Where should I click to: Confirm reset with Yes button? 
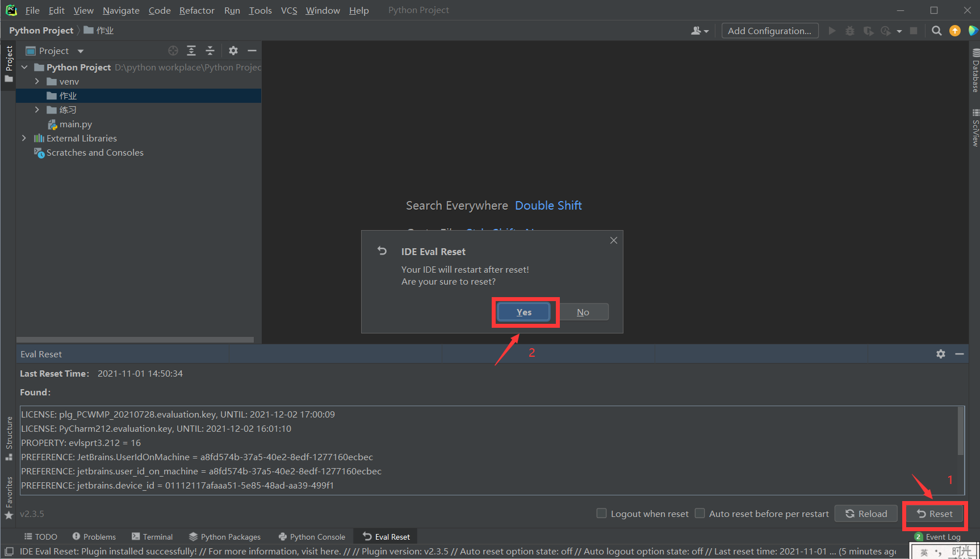(524, 312)
